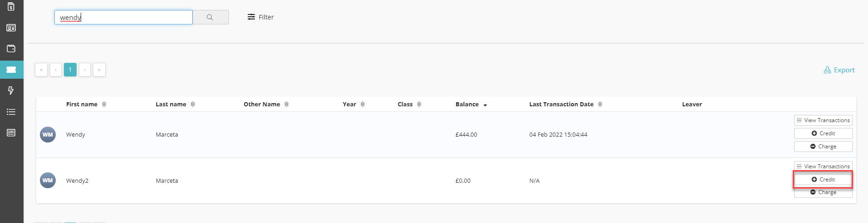This screenshot has height=223, width=868.
Task: Charge the Wendy Marceta account
Action: (823, 147)
